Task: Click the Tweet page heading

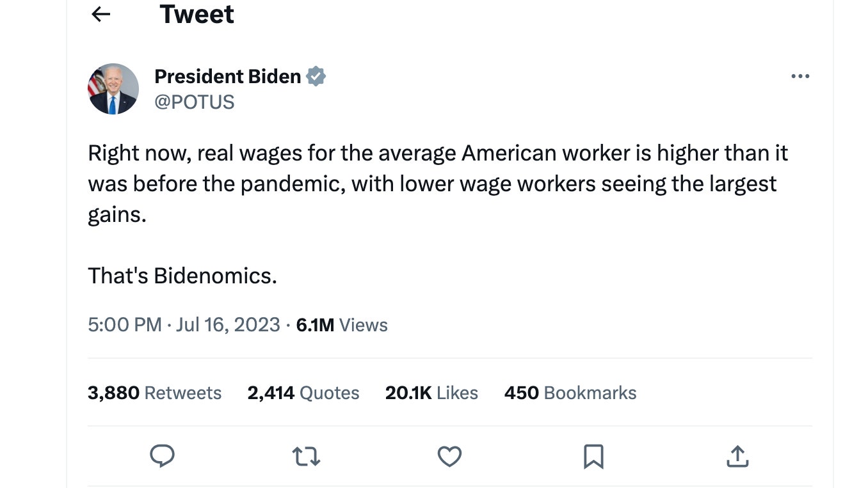Action: click(x=197, y=14)
